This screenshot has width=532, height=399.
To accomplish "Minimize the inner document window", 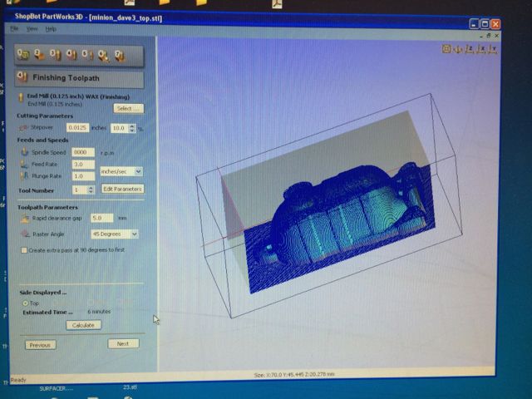I will 481,35.
